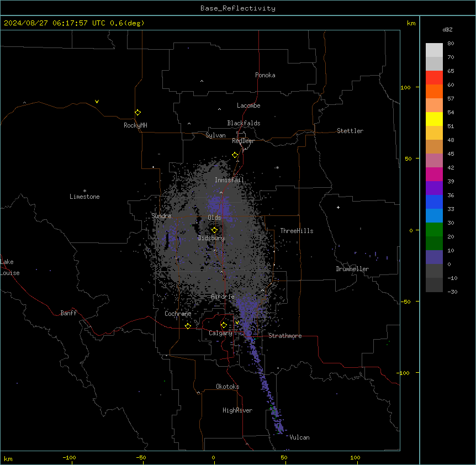Click the asterisk marker above Limestone
The image size is (476, 465).
pyautogui.click(x=84, y=191)
